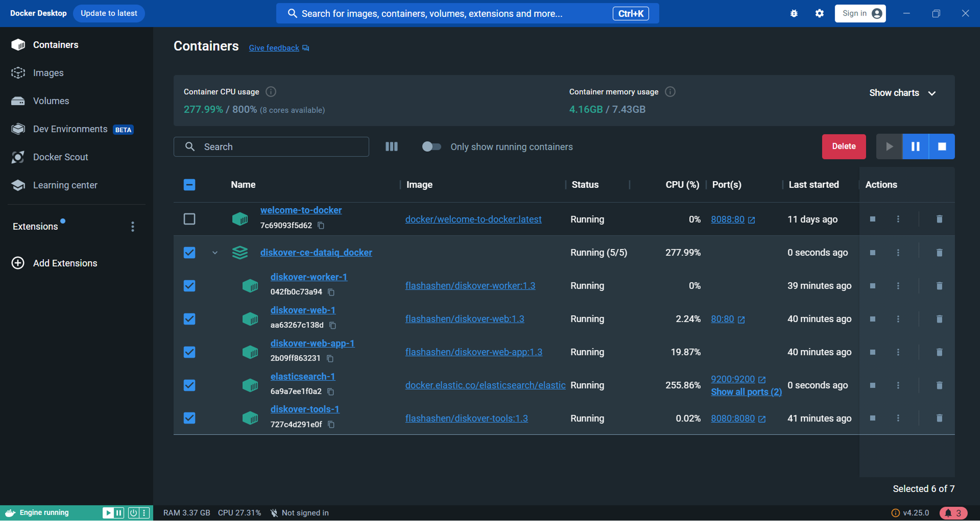Open the Give feedback link
The image size is (980, 521).
pyautogui.click(x=274, y=48)
